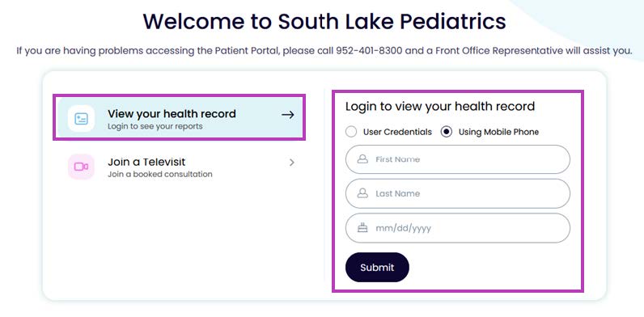The image size is (644, 317).
Task: Click 'Login to see your reports' subtitle
Action: pyautogui.click(x=155, y=126)
